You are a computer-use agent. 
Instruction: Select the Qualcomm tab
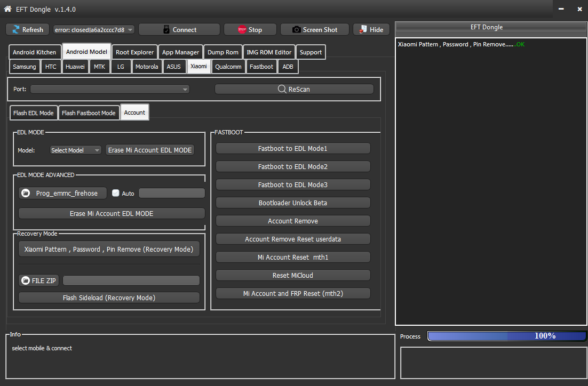228,67
